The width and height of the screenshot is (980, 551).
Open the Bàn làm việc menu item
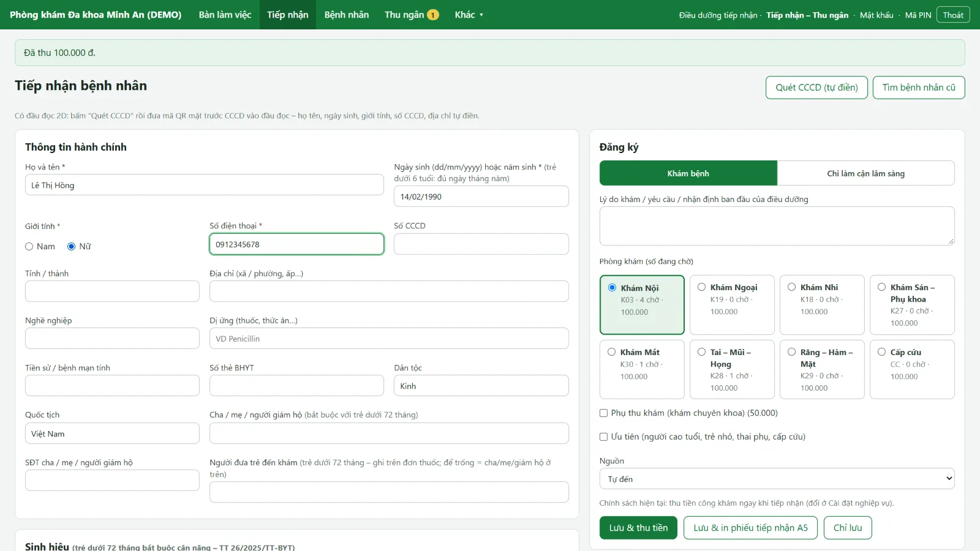pos(225,15)
